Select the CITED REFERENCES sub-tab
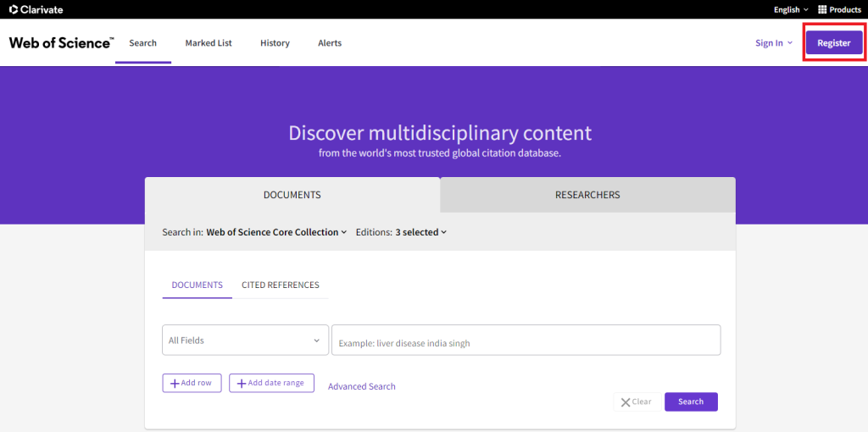Viewport: 868px width, 432px height. pyautogui.click(x=280, y=285)
